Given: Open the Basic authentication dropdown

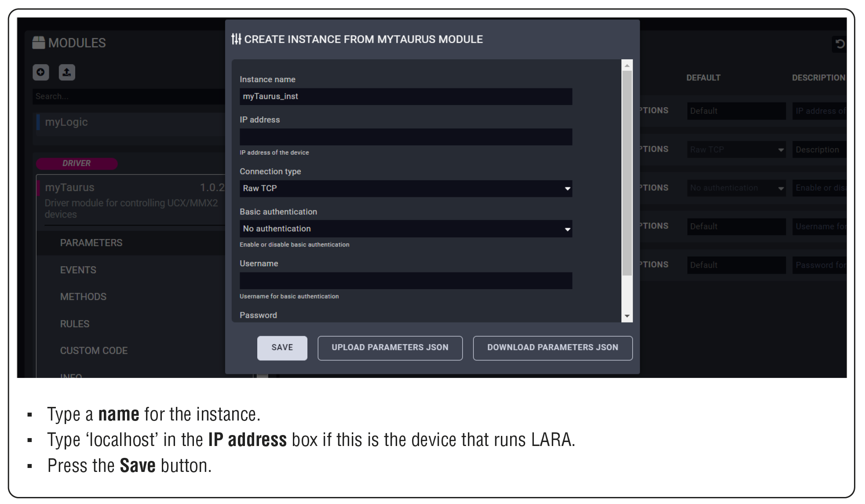Looking at the screenshot, I should pos(405,229).
